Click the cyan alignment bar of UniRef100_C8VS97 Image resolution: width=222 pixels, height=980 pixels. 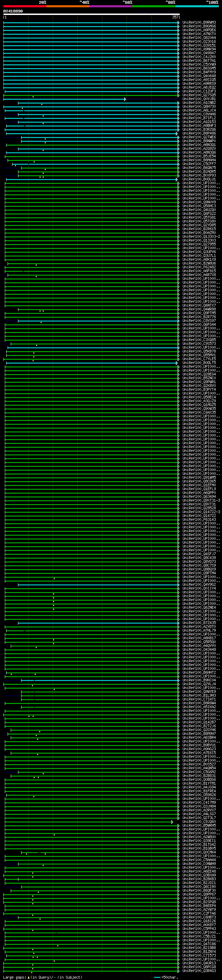pyautogui.click(x=98, y=321)
